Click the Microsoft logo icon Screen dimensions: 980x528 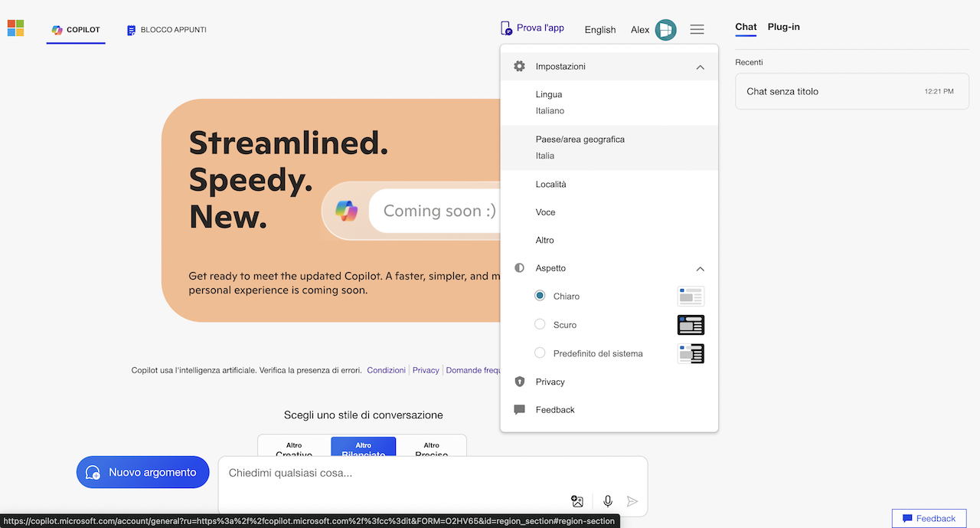pyautogui.click(x=15, y=28)
